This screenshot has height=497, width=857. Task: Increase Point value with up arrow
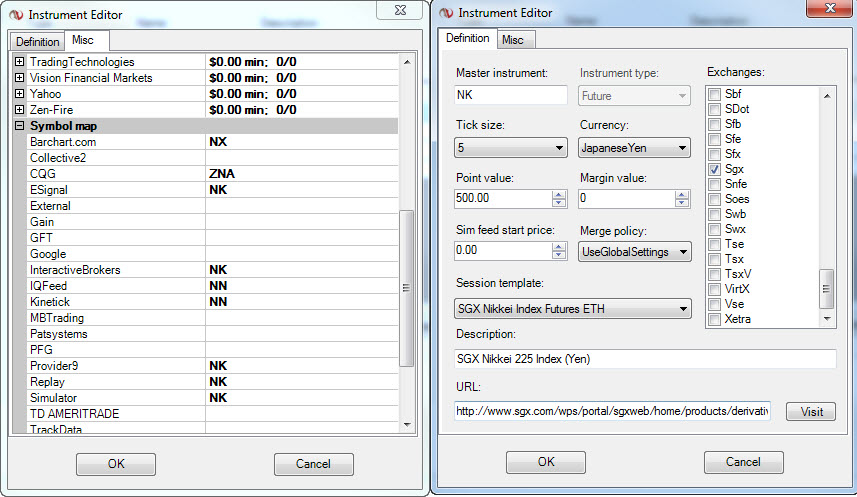pos(559,195)
